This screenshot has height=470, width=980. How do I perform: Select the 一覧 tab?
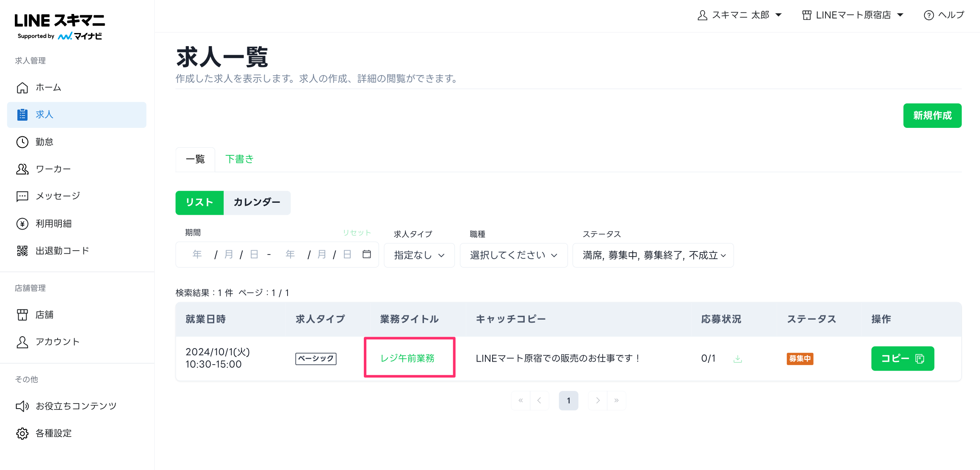click(x=195, y=159)
